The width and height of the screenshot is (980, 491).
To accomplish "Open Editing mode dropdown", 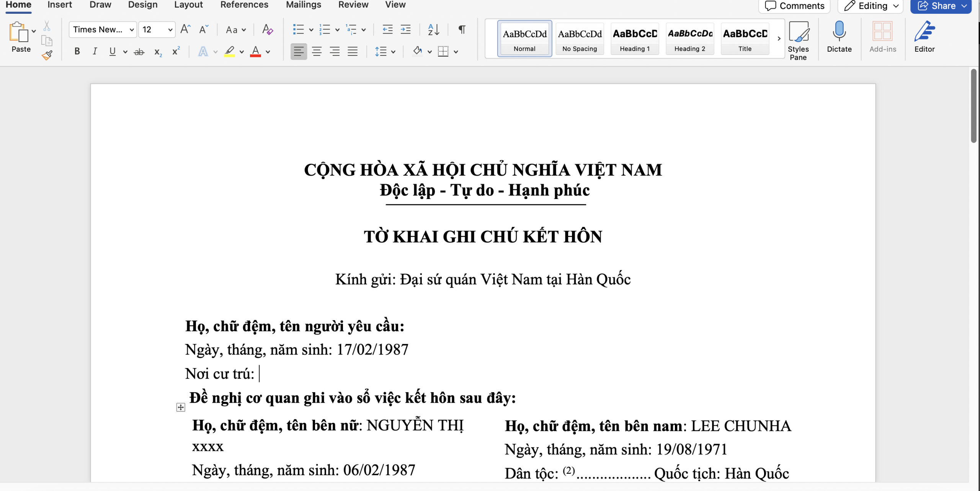I will pos(871,6).
